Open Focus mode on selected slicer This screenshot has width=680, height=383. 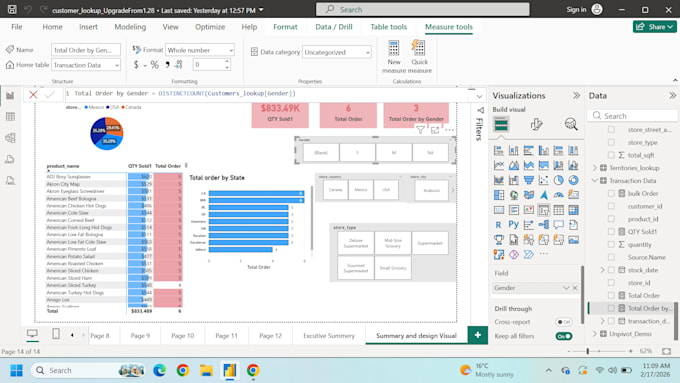(435, 130)
